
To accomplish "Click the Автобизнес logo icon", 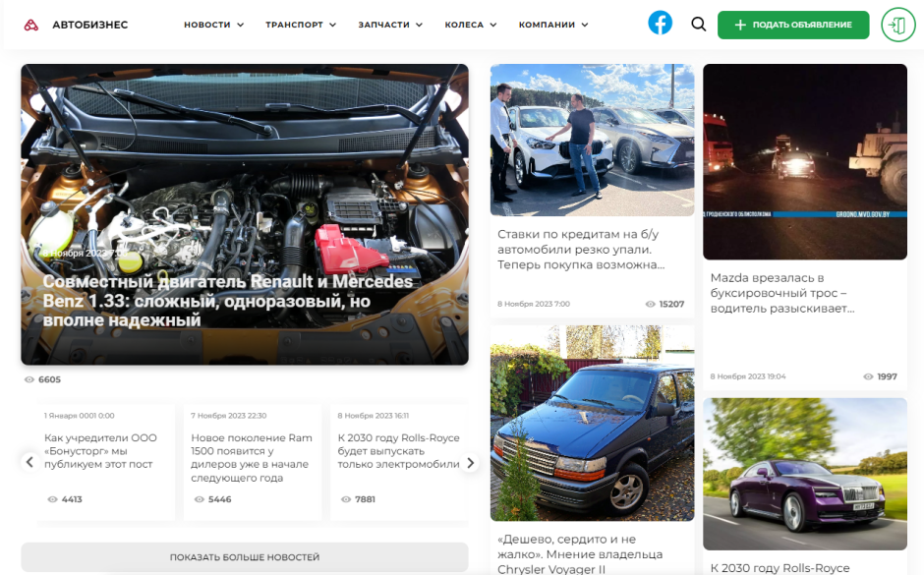I will [32, 25].
